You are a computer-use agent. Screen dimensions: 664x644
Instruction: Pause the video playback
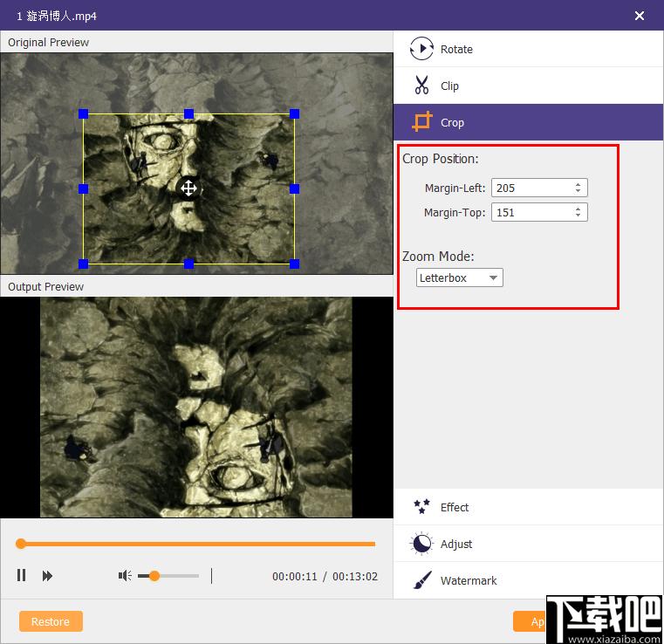click(21, 575)
